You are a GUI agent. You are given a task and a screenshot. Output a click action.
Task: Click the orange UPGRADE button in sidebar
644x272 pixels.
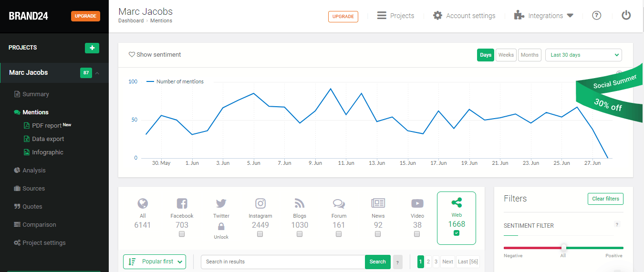click(x=85, y=16)
